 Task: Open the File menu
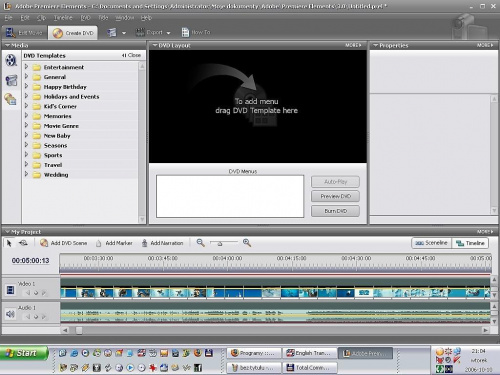(x=8, y=18)
